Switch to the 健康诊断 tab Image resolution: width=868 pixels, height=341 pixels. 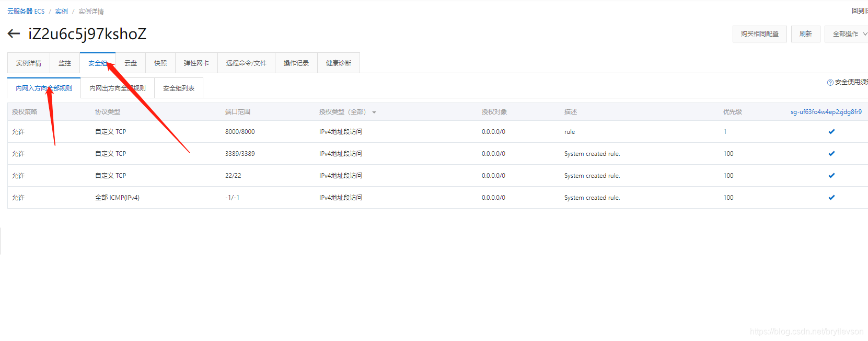click(x=339, y=63)
